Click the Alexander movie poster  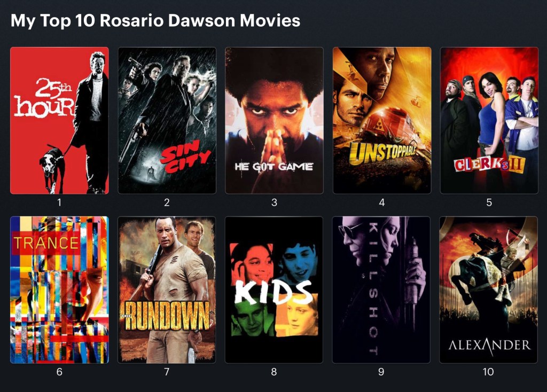click(488, 290)
